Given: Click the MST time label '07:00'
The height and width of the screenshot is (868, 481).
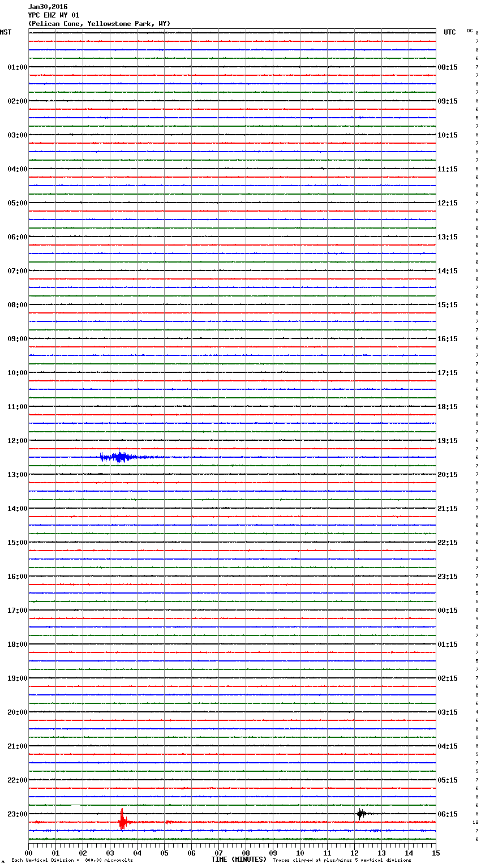Looking at the screenshot, I should tap(18, 271).
